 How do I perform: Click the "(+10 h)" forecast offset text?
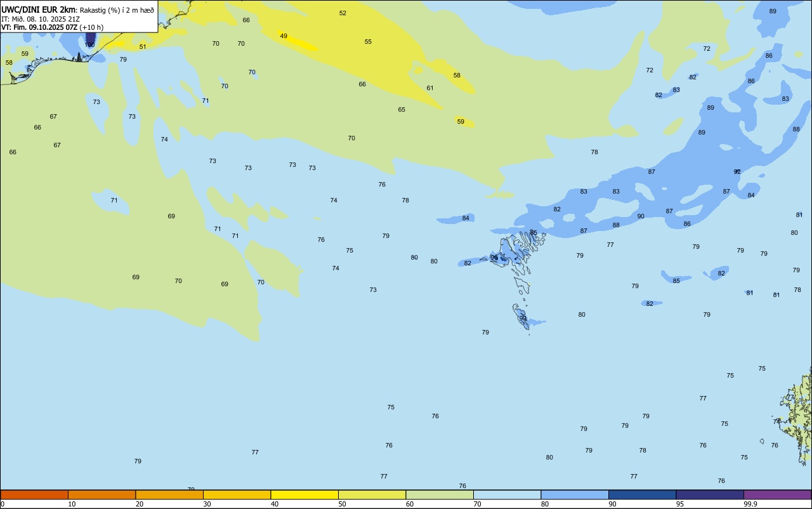pos(91,27)
